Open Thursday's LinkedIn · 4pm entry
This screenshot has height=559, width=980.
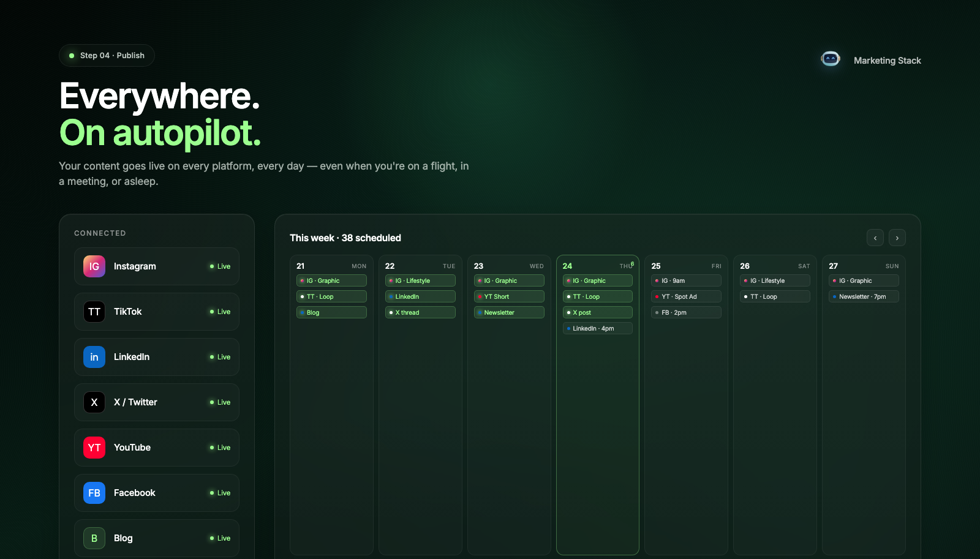(598, 328)
